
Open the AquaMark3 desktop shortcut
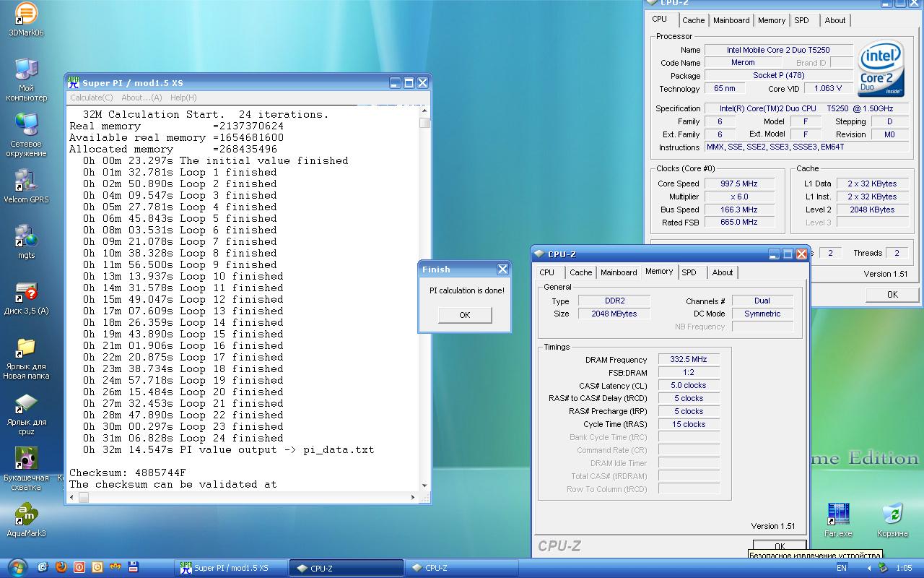tap(26, 520)
